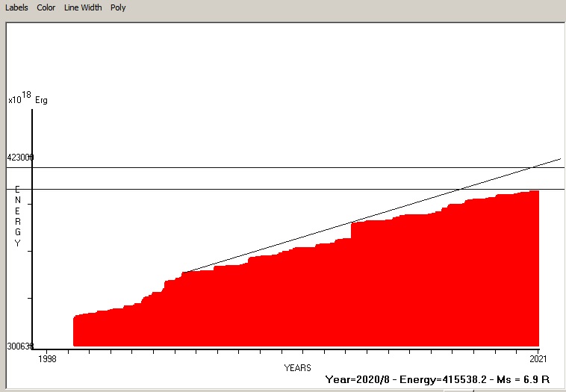Click where trend line crosses lower horizontal line
The width and height of the screenshot is (566, 392).
461,190
